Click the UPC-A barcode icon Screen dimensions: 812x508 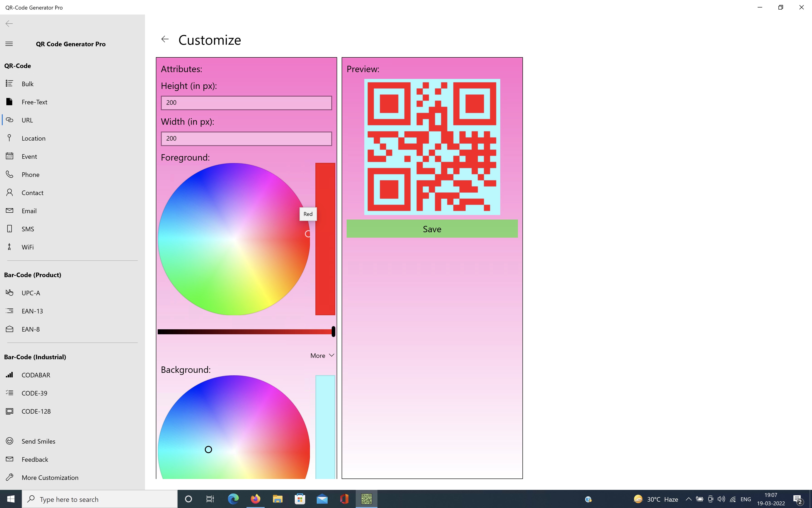pyautogui.click(x=9, y=292)
